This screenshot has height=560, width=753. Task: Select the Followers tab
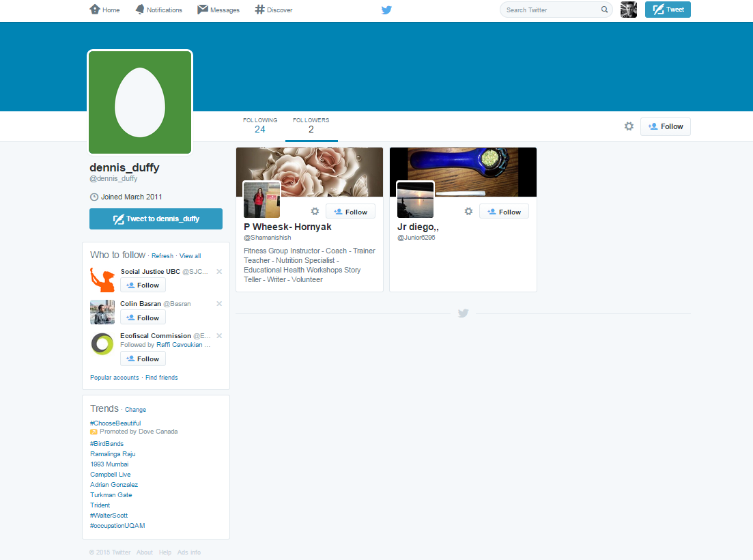311,126
